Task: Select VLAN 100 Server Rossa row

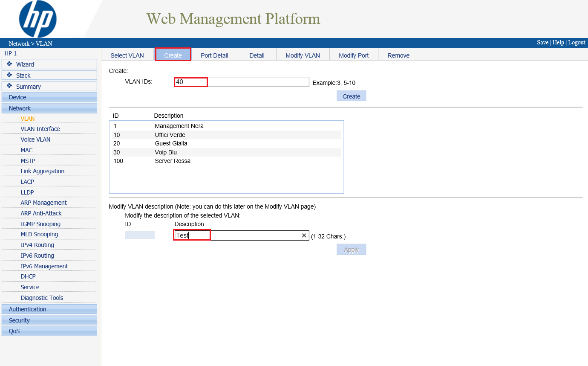Action: pos(226,161)
